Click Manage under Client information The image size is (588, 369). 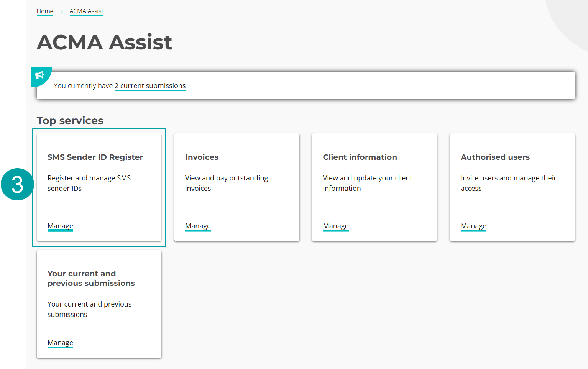pyautogui.click(x=336, y=226)
